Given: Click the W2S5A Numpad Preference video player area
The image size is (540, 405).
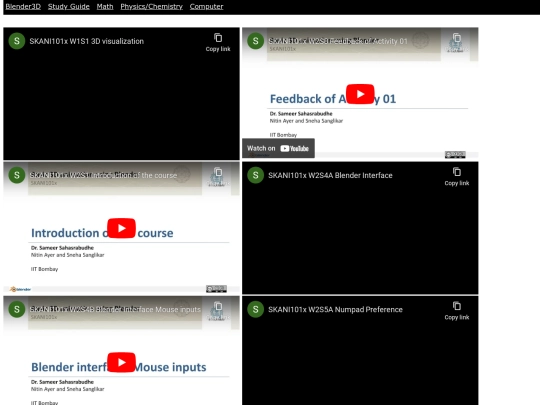Looking at the screenshot, I should point(360,351).
